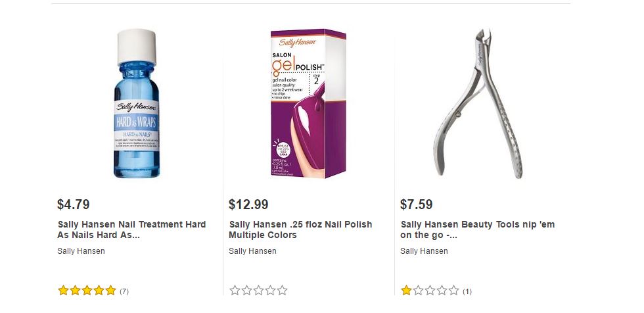Click the last empty star under Nail Polish
This screenshot has height=313, width=644.
click(x=282, y=290)
